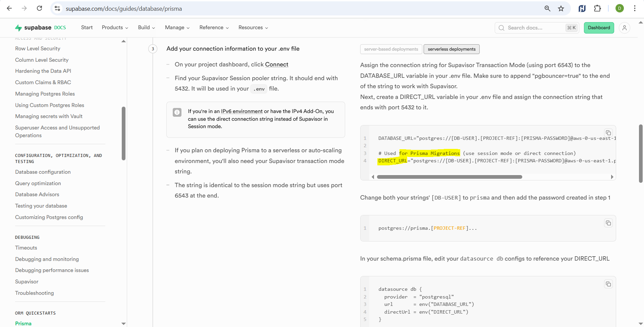This screenshot has height=327, width=644.
Task: Click the Supabase logo
Action: coord(33,28)
